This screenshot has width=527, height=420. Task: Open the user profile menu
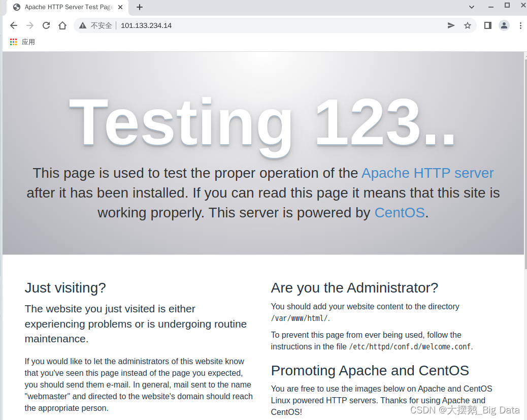point(504,25)
